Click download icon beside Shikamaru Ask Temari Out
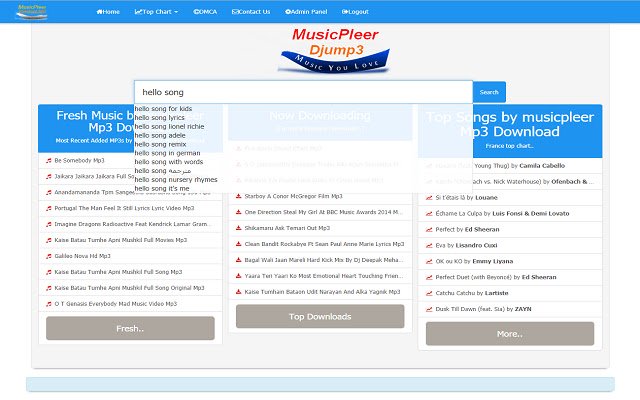 238,228
